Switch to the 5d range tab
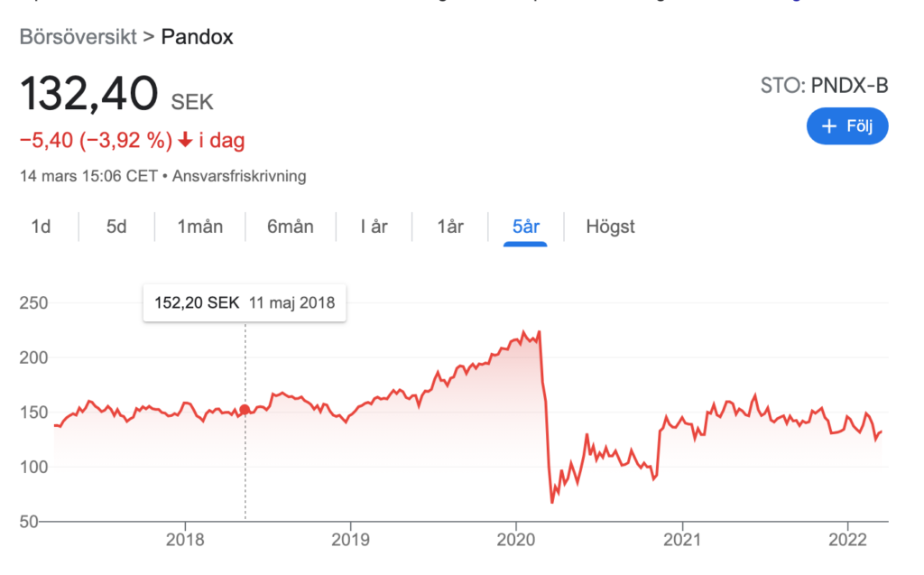Screen dimensions: 924x575 (x=116, y=227)
